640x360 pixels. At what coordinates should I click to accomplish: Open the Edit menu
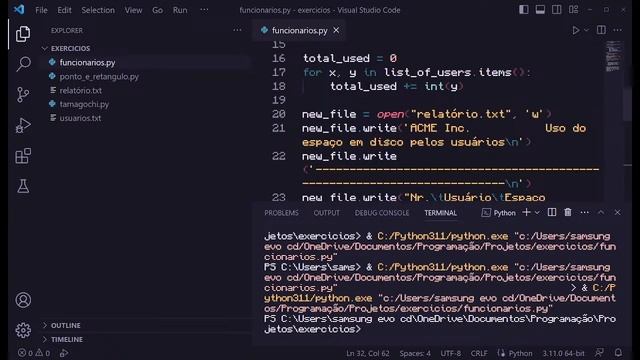64,10
